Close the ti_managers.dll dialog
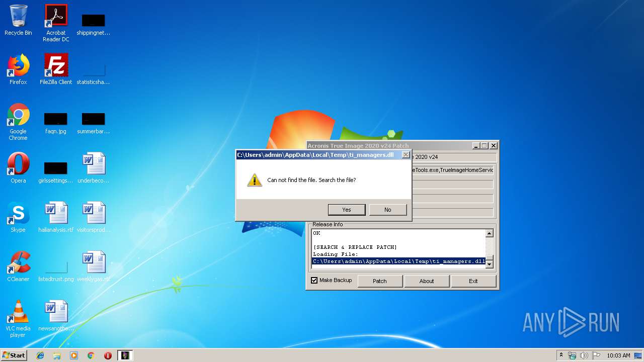This screenshot has height=362, width=644. point(406,155)
